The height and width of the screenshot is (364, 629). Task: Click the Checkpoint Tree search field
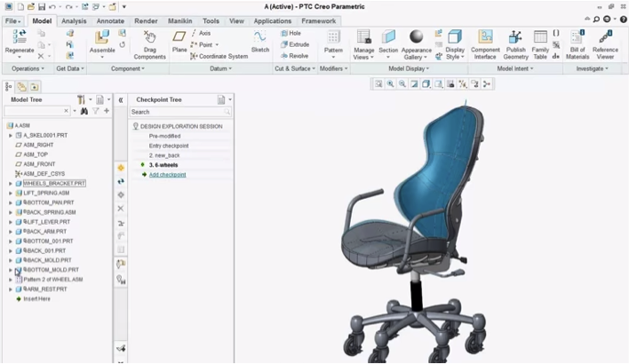click(178, 112)
